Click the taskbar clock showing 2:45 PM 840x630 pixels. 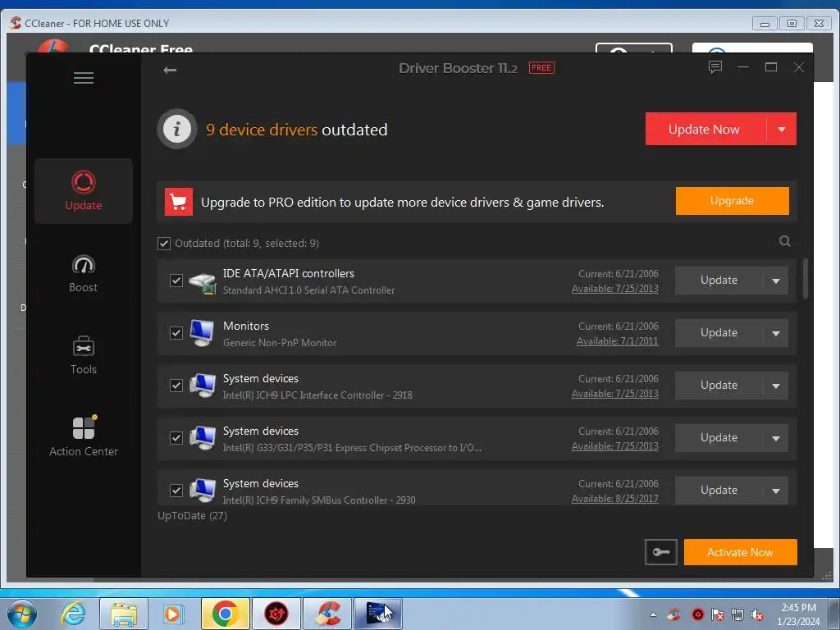tap(798, 614)
